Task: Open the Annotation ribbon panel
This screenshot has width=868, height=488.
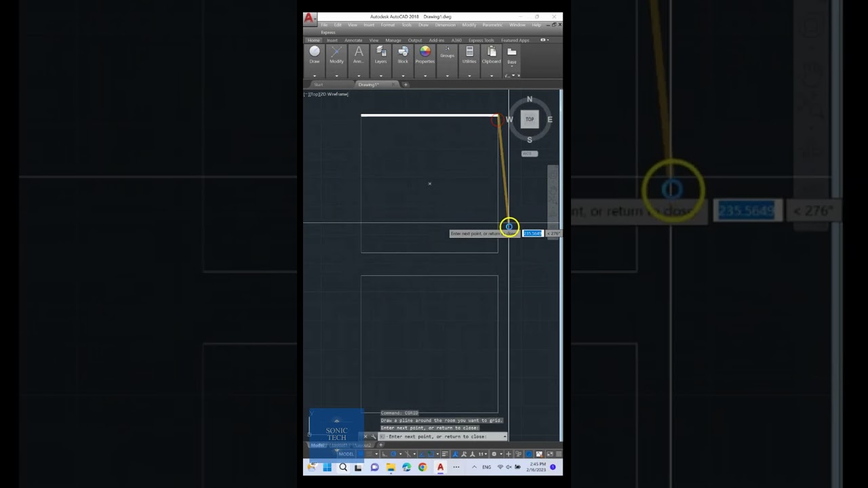Action: pyautogui.click(x=359, y=55)
